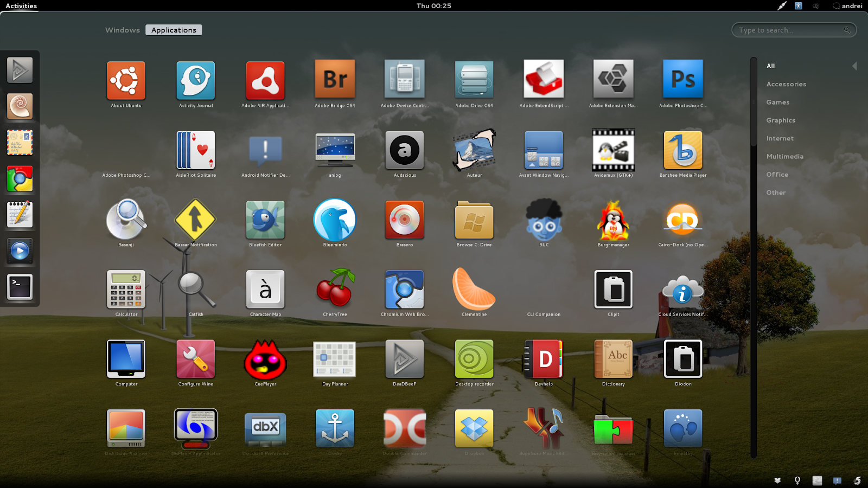Image resolution: width=868 pixels, height=488 pixels.
Task: Filter by Office category
Action: point(777,175)
